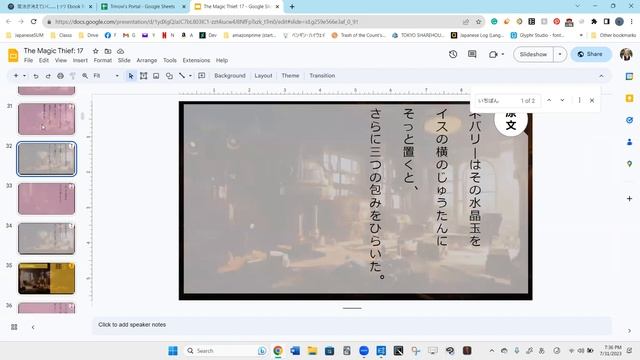Select slide 33 thumbnail

click(x=47, y=199)
